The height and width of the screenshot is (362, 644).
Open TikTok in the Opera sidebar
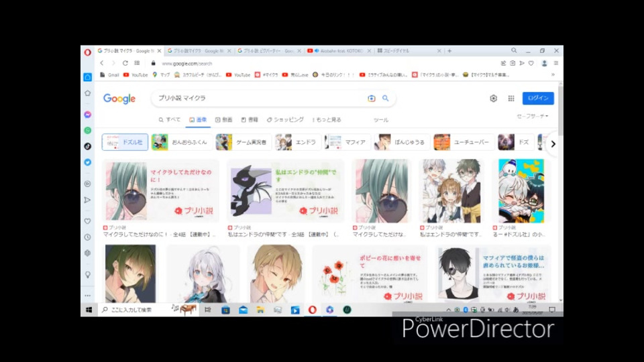click(87, 146)
